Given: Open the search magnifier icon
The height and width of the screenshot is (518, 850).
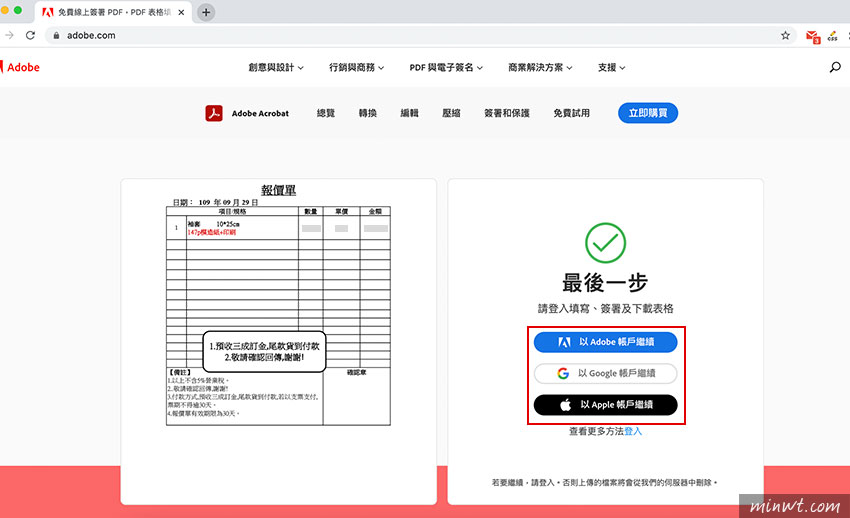Looking at the screenshot, I should 835,67.
